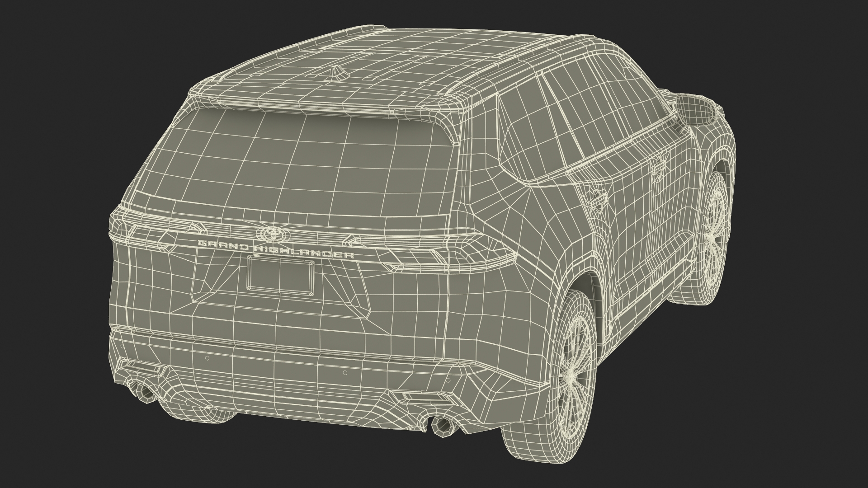
Task: Click the Toyota emblem on the tailgate
Action: (273, 234)
